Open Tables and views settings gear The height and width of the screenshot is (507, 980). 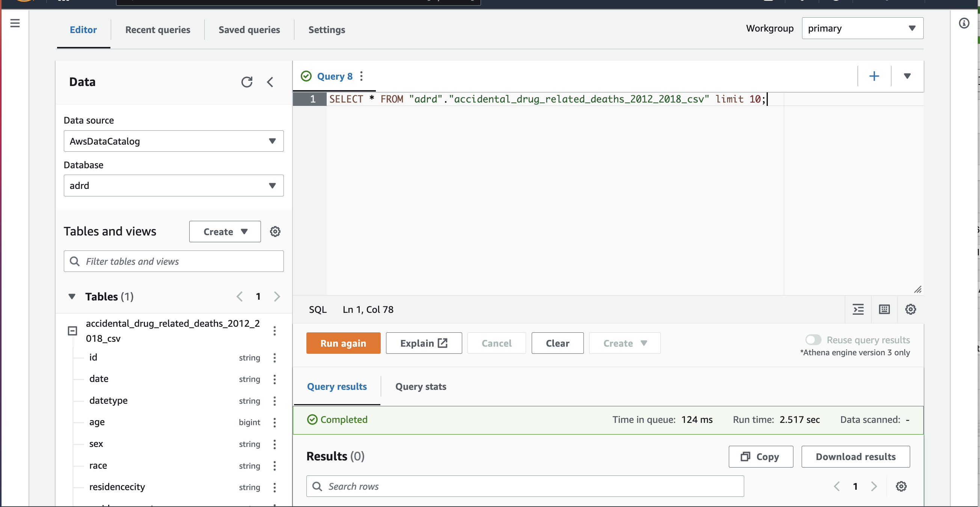(275, 231)
